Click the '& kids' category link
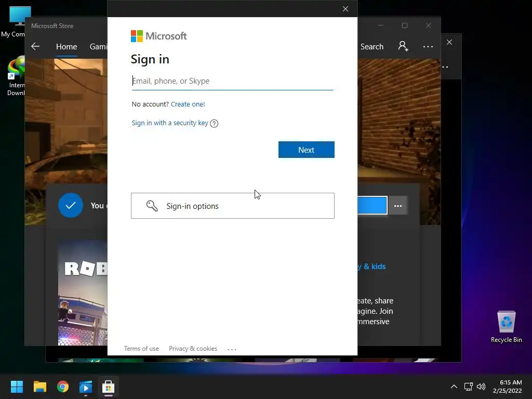 [x=371, y=267]
